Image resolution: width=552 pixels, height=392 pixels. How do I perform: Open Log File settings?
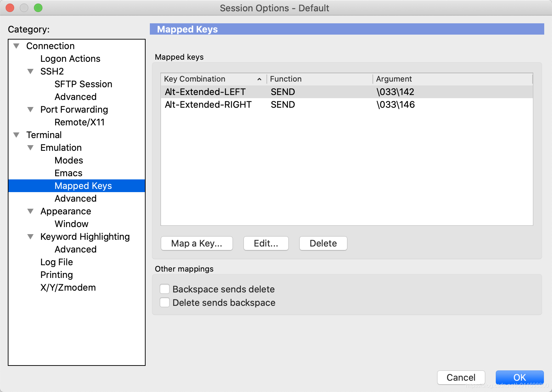(57, 262)
